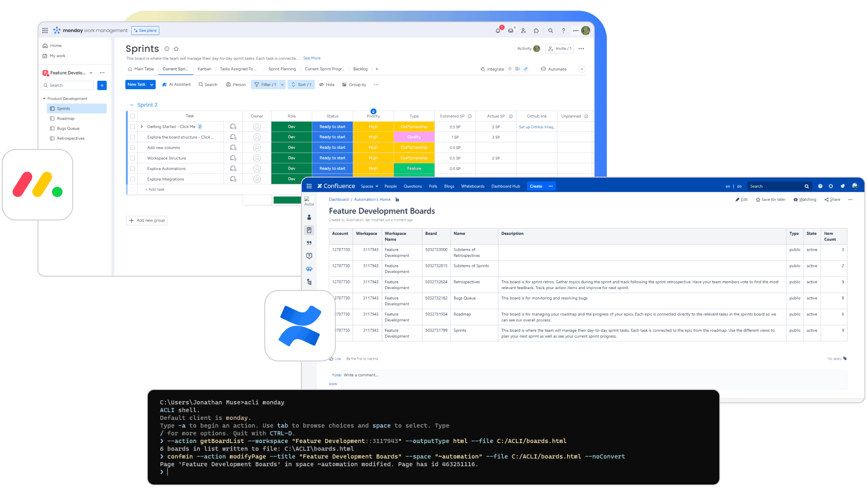Select the quotes icon in Confluence sidebar
Image resolution: width=868 pixels, height=489 pixels.
click(309, 243)
